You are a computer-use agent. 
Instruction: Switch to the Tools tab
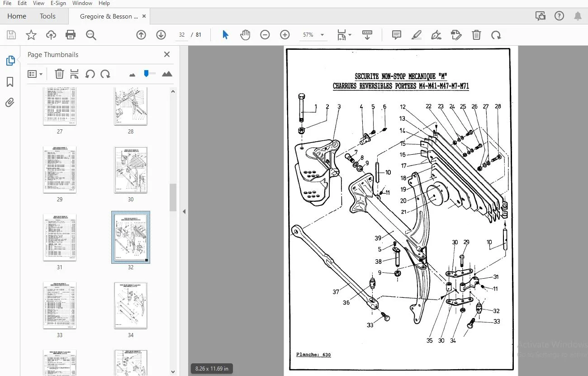coord(47,16)
